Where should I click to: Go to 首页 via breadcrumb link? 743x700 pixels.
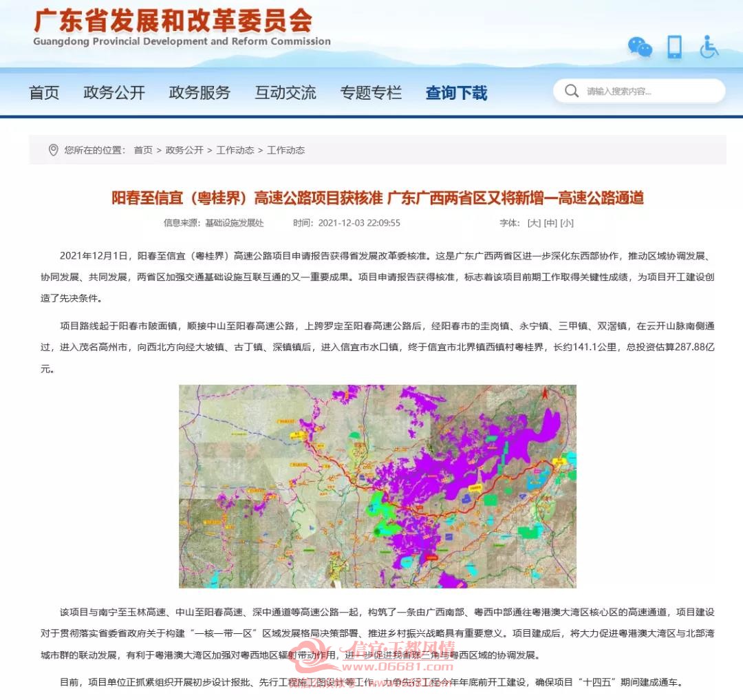[x=143, y=150]
